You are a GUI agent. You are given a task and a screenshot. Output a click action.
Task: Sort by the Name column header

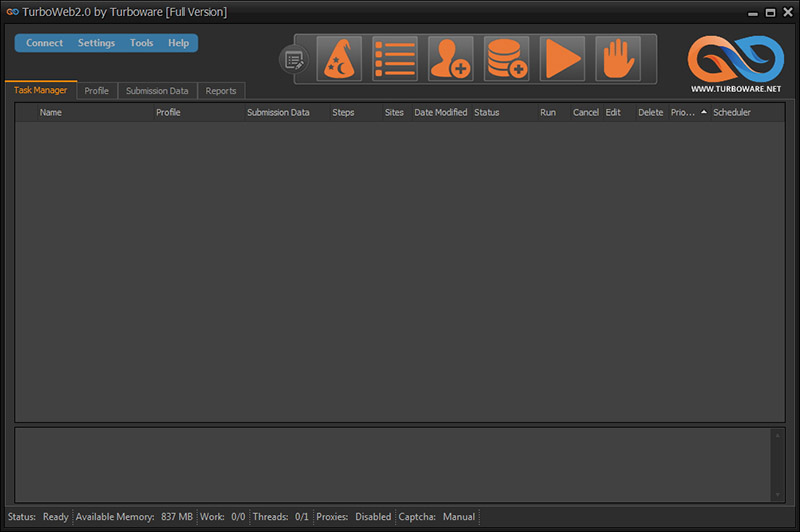click(x=51, y=113)
